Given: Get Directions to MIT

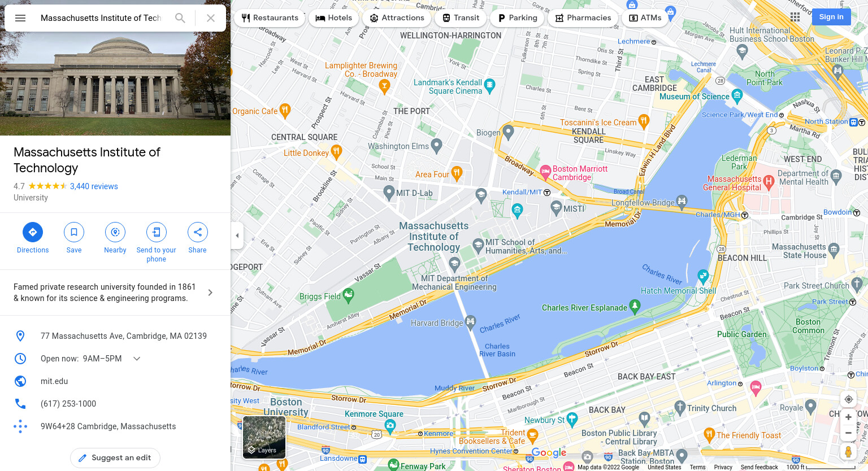Looking at the screenshot, I should pos(33,238).
